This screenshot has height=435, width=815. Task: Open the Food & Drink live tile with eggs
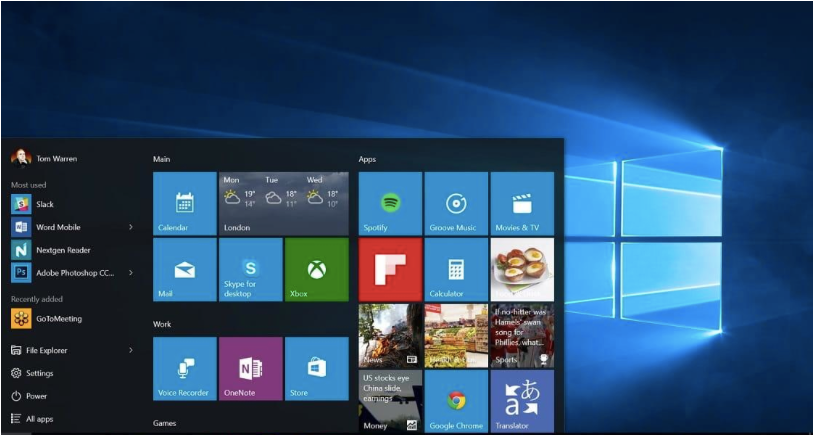pos(522,270)
